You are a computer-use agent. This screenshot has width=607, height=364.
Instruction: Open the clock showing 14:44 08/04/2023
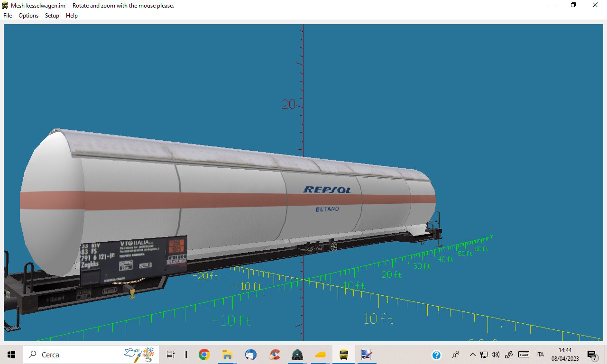[565, 355]
